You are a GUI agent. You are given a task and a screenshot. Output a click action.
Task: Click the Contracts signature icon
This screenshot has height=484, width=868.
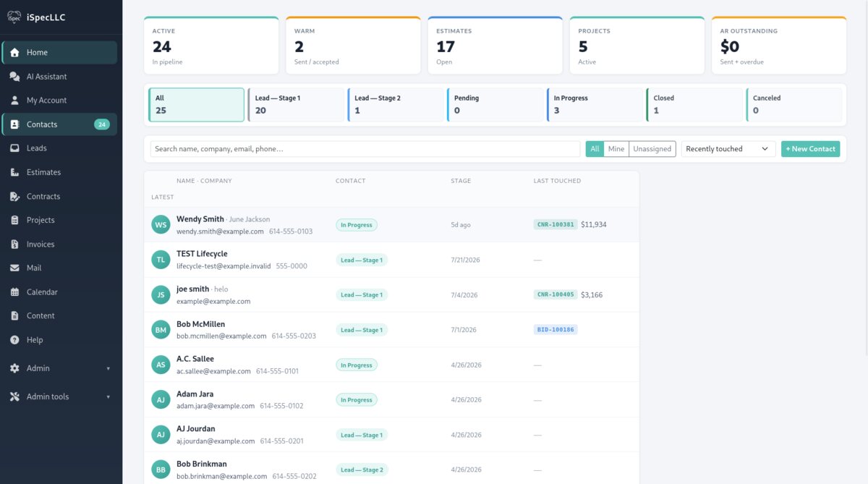point(14,196)
